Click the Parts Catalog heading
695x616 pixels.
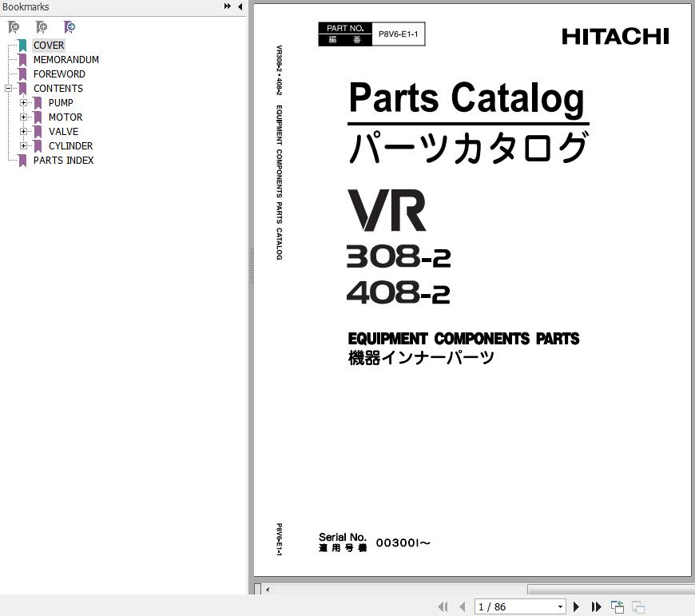[x=467, y=98]
